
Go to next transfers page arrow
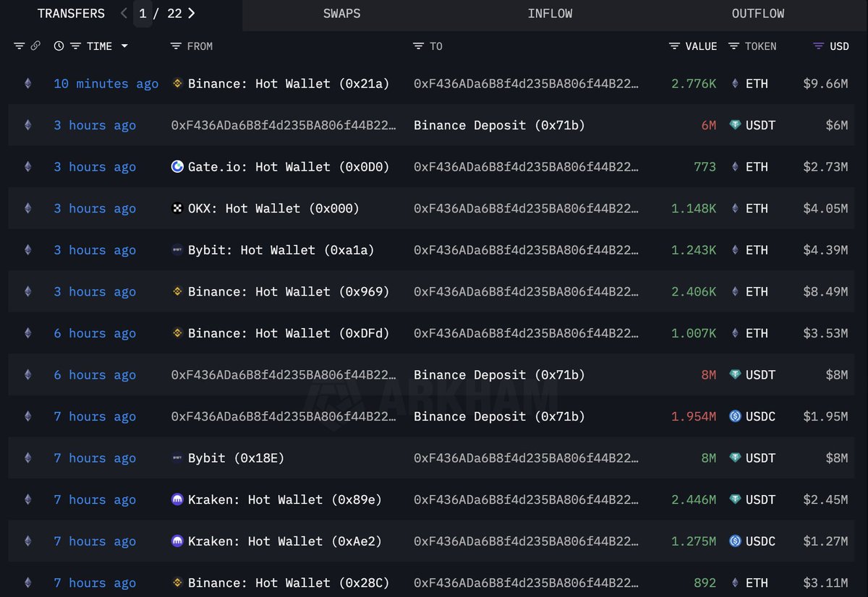click(x=191, y=13)
